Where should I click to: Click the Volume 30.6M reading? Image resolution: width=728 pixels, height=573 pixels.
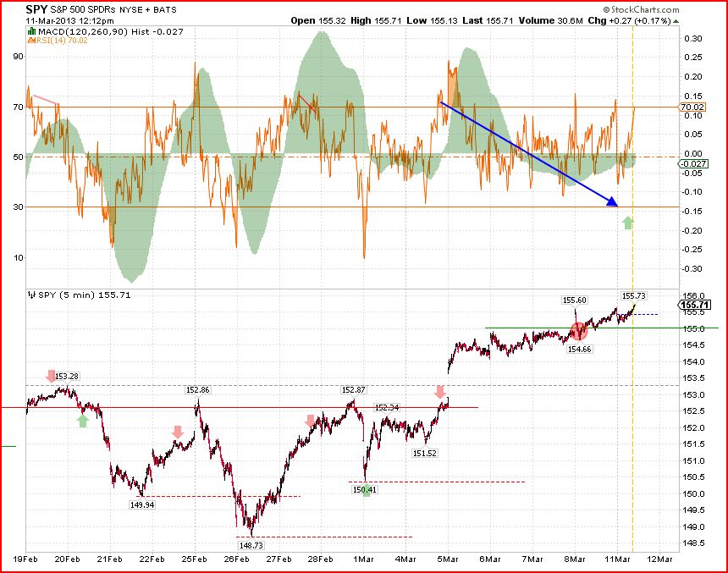550,21
